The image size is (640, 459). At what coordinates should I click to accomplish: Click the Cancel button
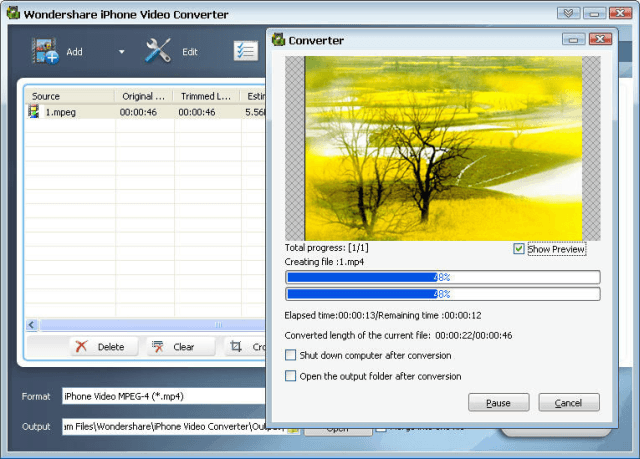point(569,403)
